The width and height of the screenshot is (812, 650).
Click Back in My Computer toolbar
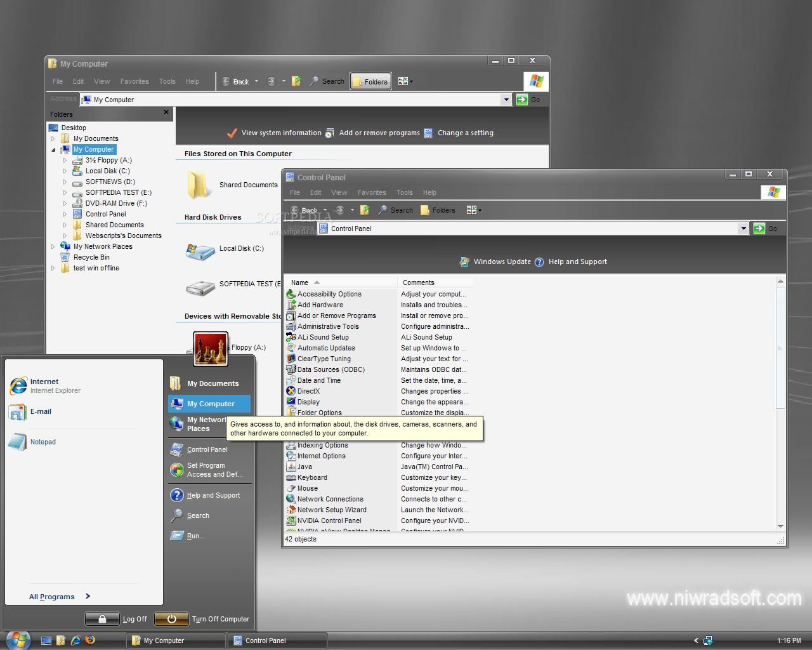tap(235, 81)
